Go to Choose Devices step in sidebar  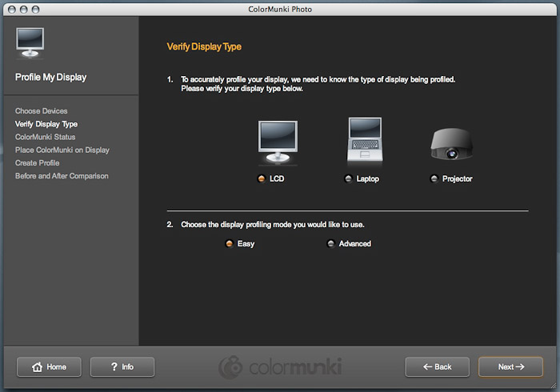(42, 111)
